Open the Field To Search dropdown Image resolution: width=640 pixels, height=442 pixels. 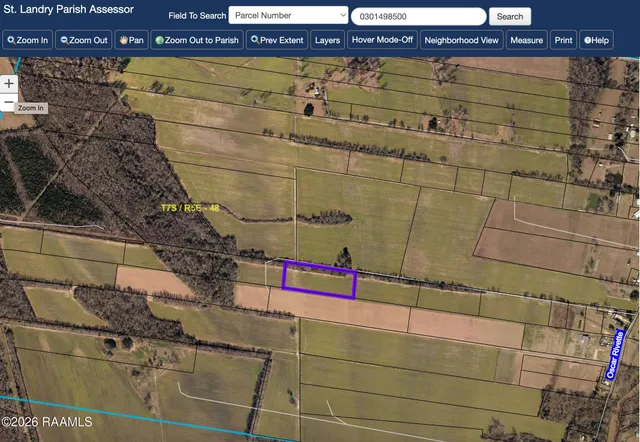pos(288,16)
